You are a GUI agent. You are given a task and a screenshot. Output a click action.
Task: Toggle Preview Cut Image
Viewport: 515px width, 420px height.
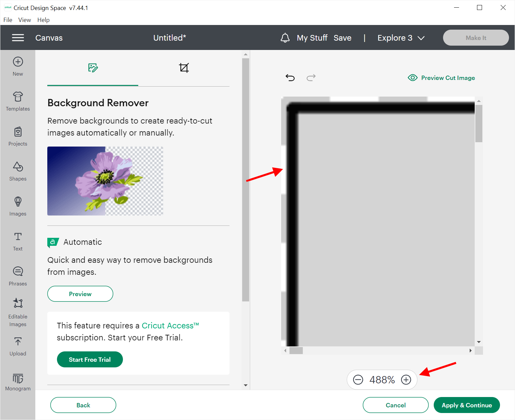tap(441, 78)
